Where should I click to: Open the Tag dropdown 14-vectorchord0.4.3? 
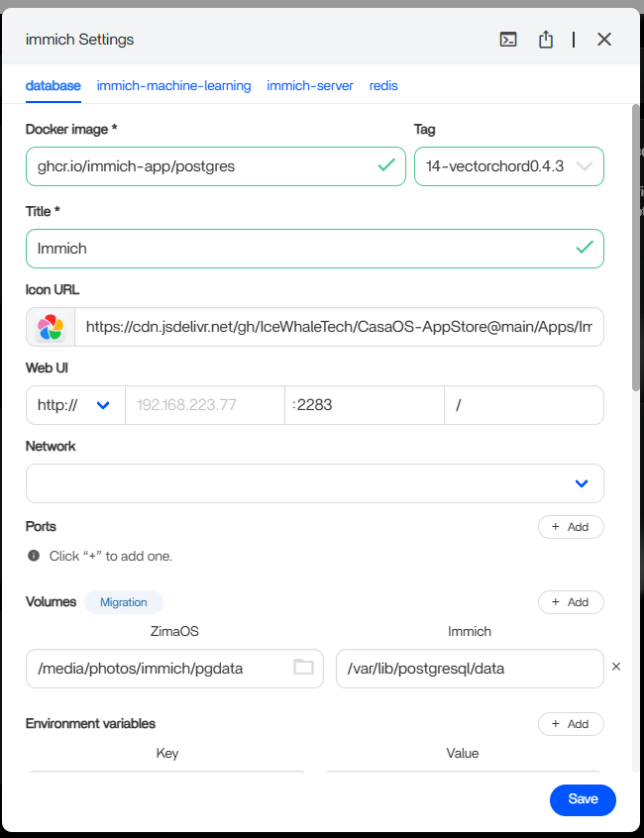pyautogui.click(x=509, y=166)
